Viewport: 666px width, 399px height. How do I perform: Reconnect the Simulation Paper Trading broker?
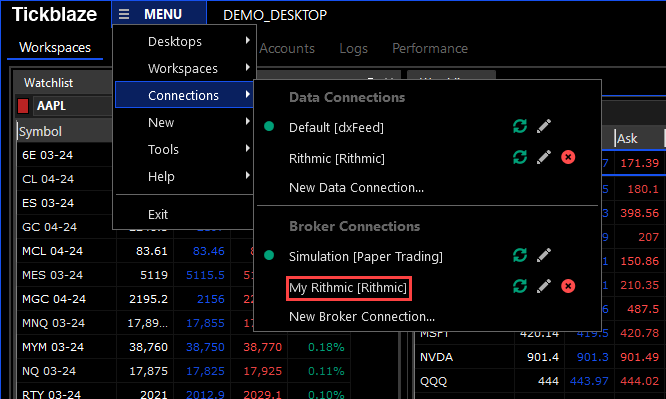pos(520,255)
